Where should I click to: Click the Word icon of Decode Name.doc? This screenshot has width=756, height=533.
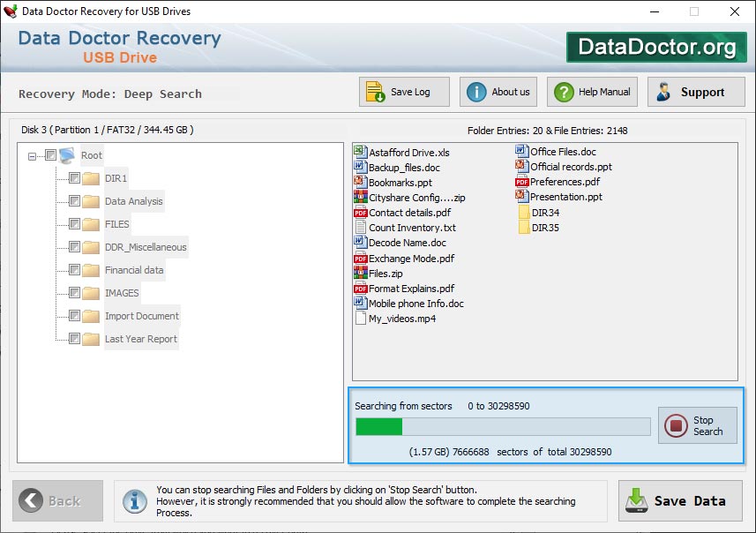(x=360, y=242)
